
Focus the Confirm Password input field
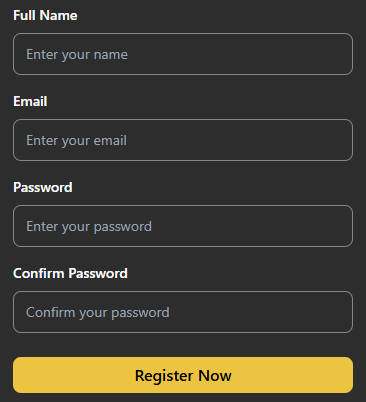click(x=183, y=312)
